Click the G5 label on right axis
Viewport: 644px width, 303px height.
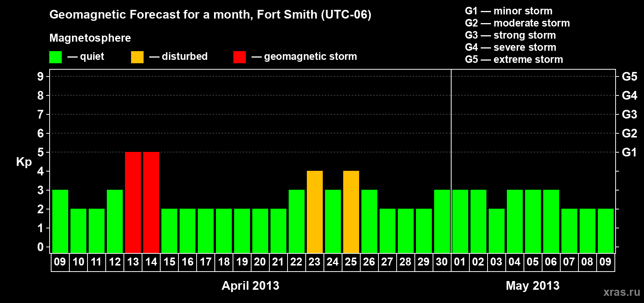[x=629, y=77]
